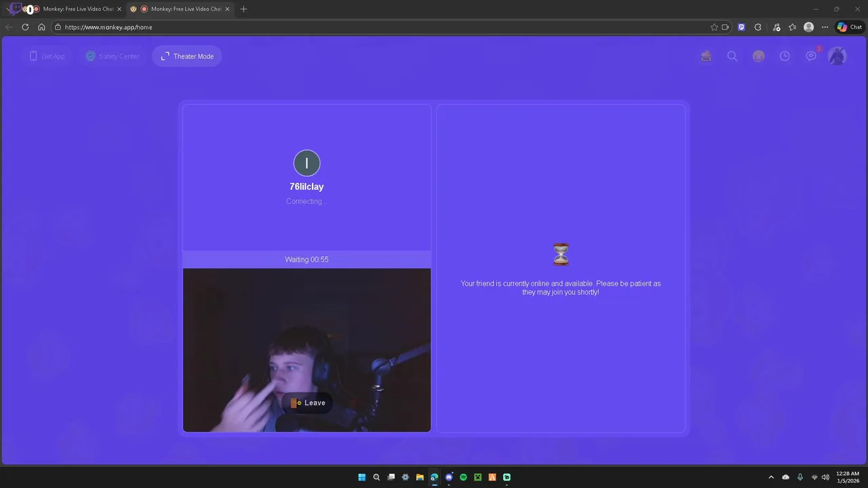Image resolution: width=868 pixels, height=488 pixels.
Task: Open the Favorites list icon
Action: [792, 27]
